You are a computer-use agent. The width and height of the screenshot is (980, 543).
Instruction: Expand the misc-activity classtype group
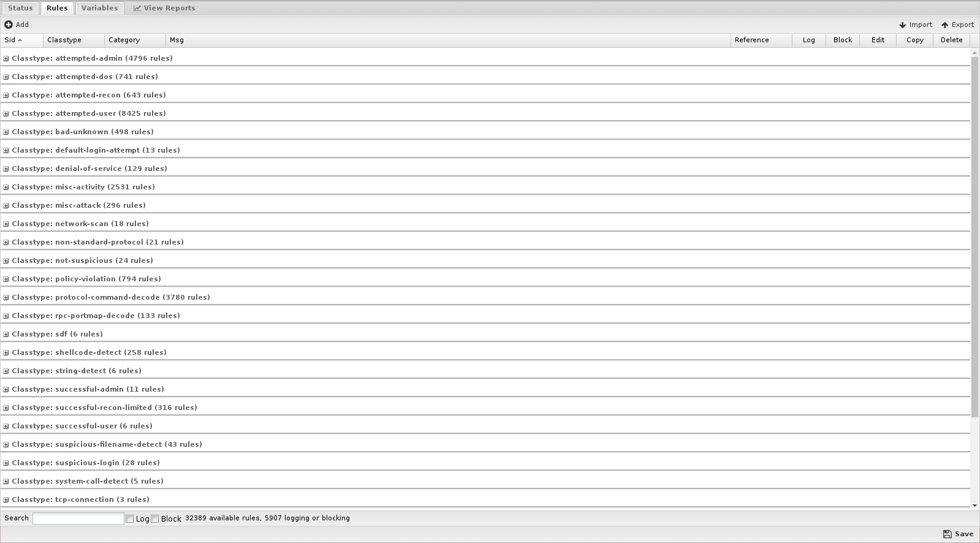tap(6, 188)
